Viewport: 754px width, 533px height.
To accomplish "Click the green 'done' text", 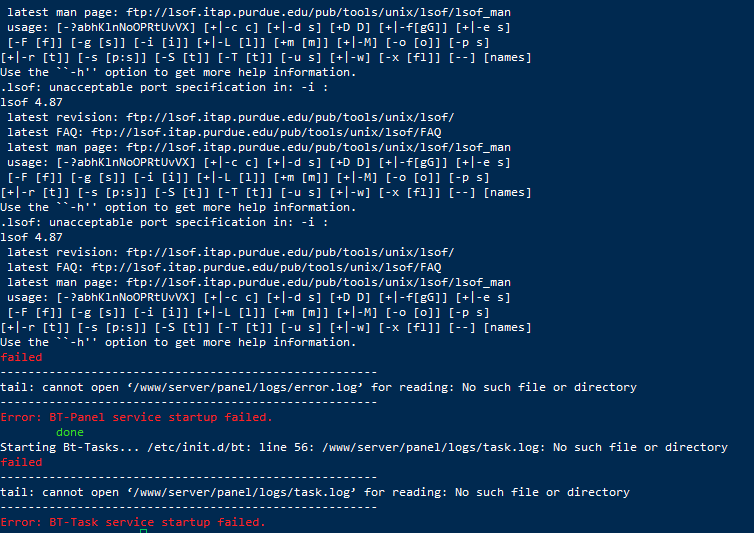I will pos(70,432).
